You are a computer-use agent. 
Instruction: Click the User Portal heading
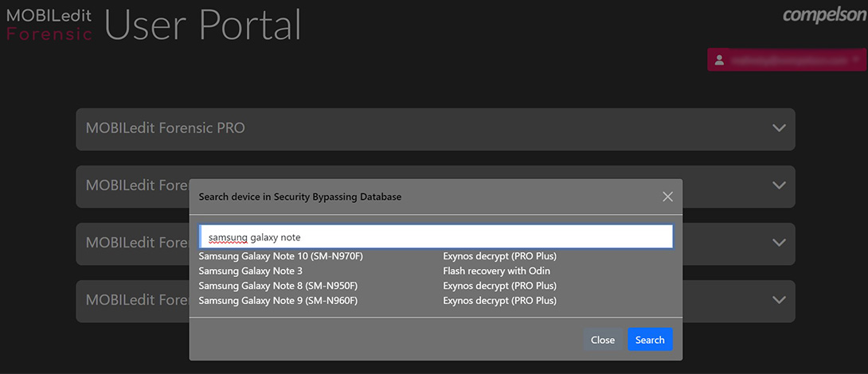(x=202, y=25)
